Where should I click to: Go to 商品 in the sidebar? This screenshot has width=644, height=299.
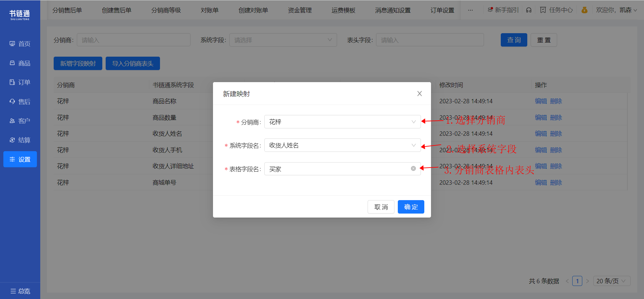point(20,63)
